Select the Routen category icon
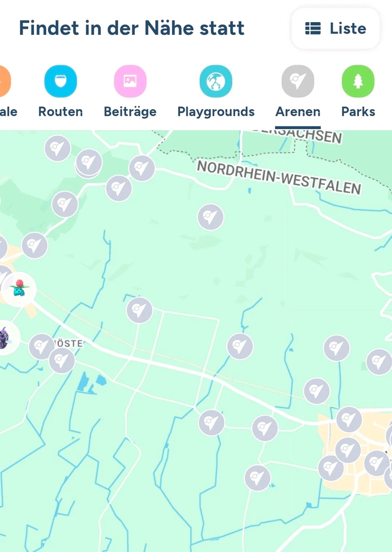The width and height of the screenshot is (392, 552). (x=61, y=81)
